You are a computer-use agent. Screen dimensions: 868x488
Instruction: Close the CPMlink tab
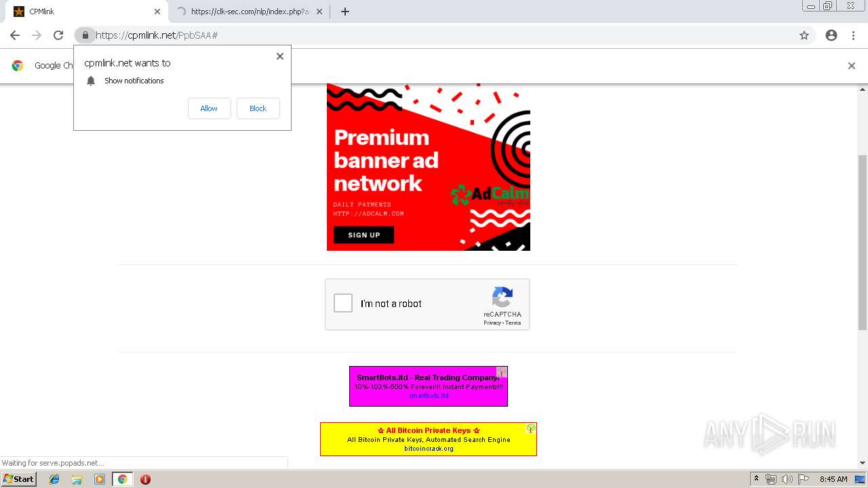coord(157,12)
